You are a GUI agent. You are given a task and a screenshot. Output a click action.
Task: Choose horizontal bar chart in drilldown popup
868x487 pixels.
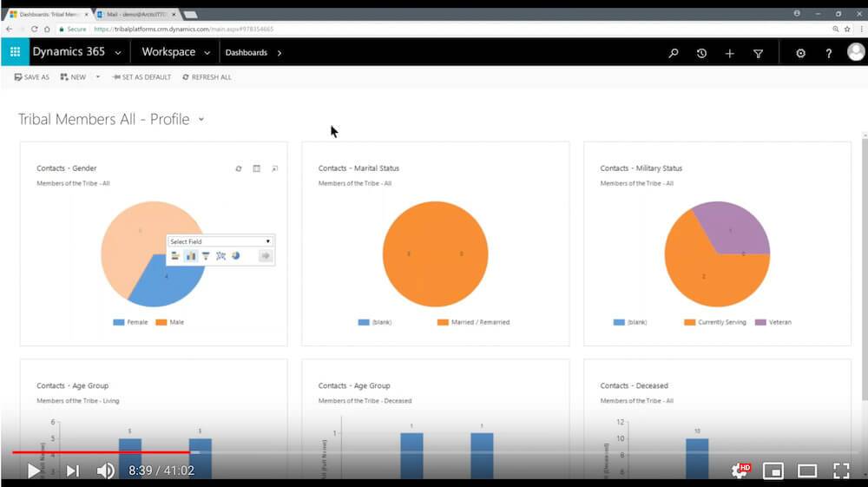[175, 256]
